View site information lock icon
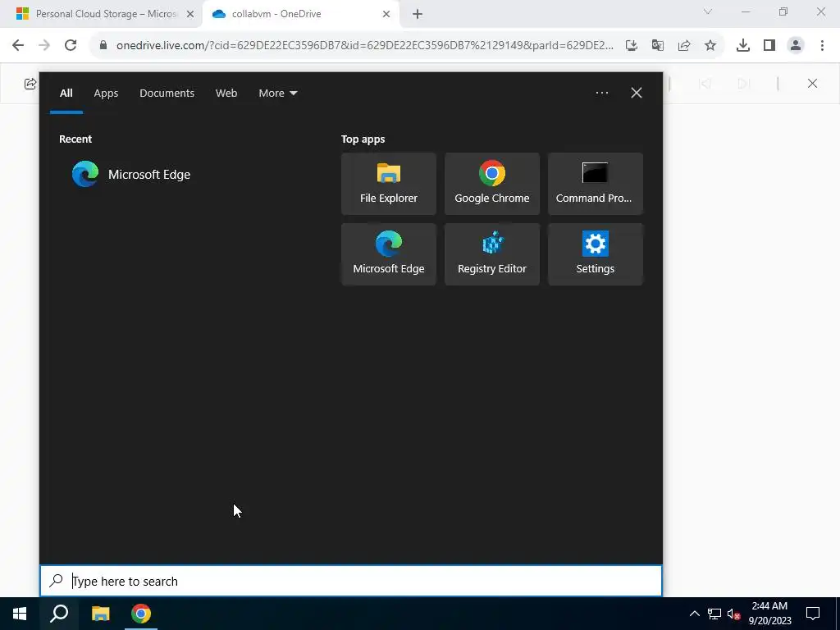The width and height of the screenshot is (840, 630). pyautogui.click(x=103, y=45)
